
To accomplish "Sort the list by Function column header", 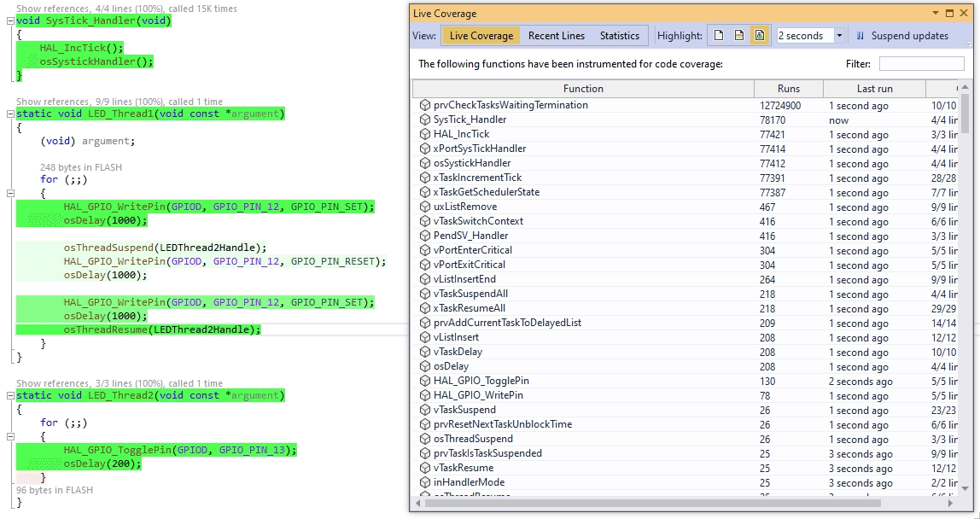I will point(583,89).
